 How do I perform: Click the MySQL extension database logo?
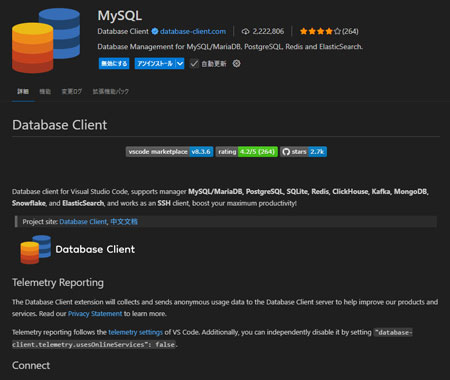tap(46, 41)
